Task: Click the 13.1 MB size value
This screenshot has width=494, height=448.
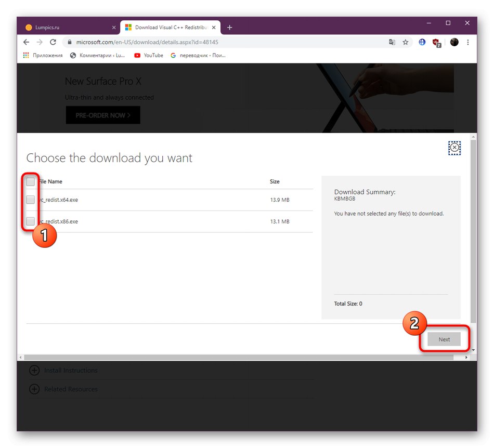Action: (x=280, y=221)
